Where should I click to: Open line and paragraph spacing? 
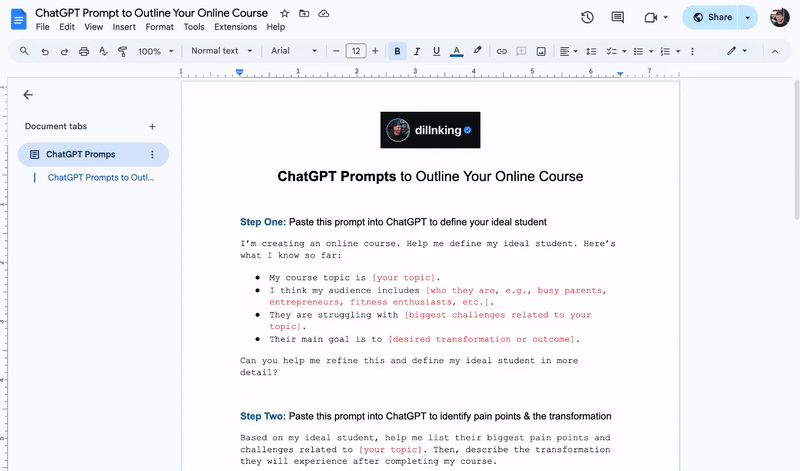591,51
